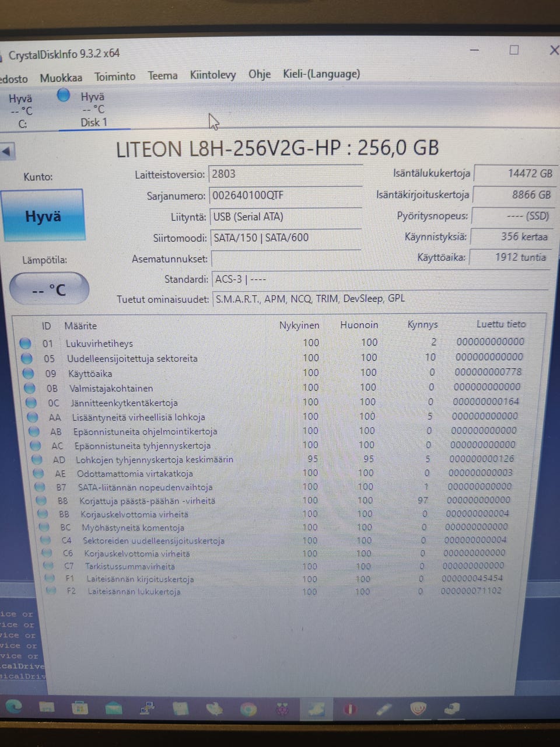Viewport: 560px width, 747px height.
Task: Open the Kiintolevy menu
Action: 213,75
